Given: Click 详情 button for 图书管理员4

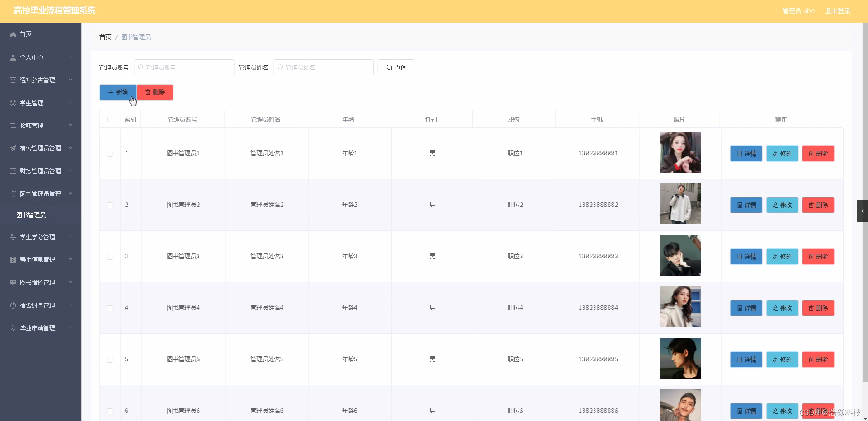Looking at the screenshot, I should coord(746,308).
